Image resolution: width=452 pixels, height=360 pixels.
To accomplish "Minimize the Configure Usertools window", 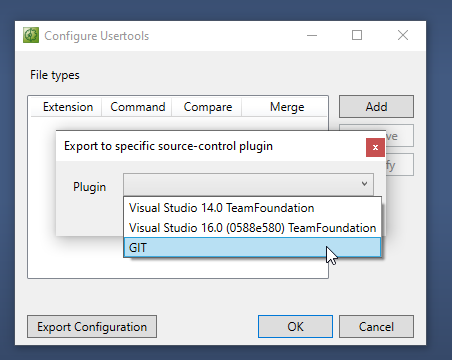I will (x=312, y=35).
